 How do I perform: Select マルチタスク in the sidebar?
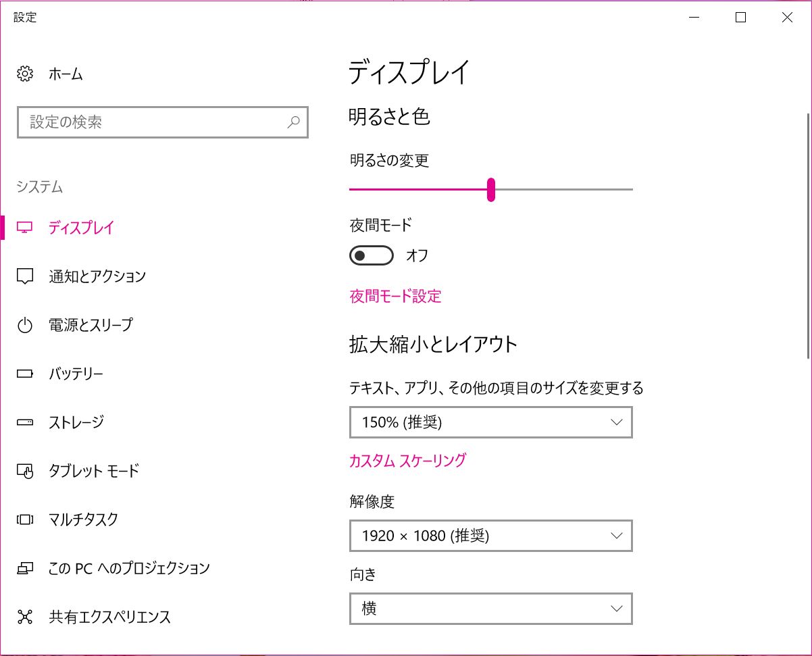[83, 520]
